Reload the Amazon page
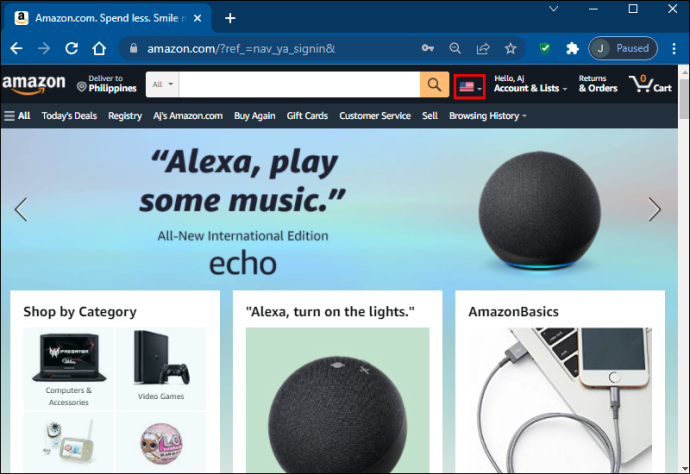The width and height of the screenshot is (690, 474). (71, 48)
